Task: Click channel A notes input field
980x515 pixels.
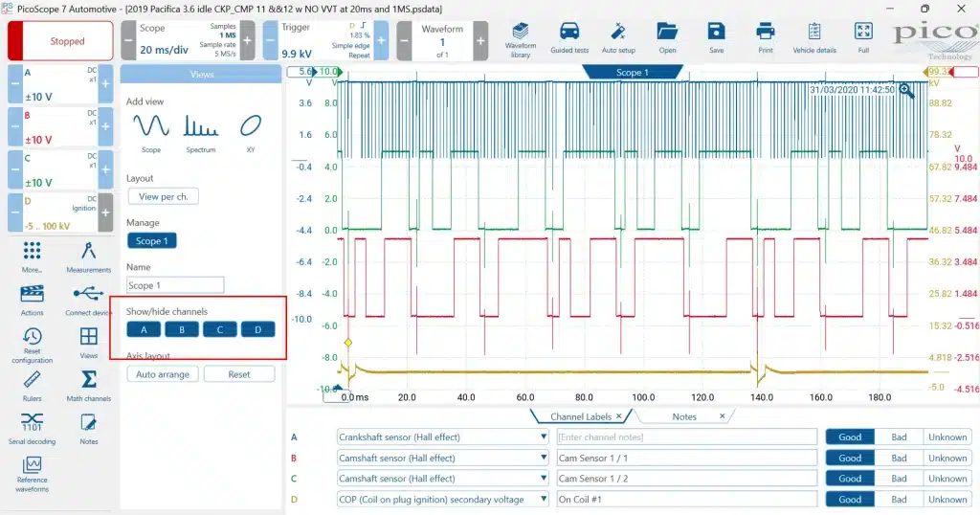Action: point(686,437)
